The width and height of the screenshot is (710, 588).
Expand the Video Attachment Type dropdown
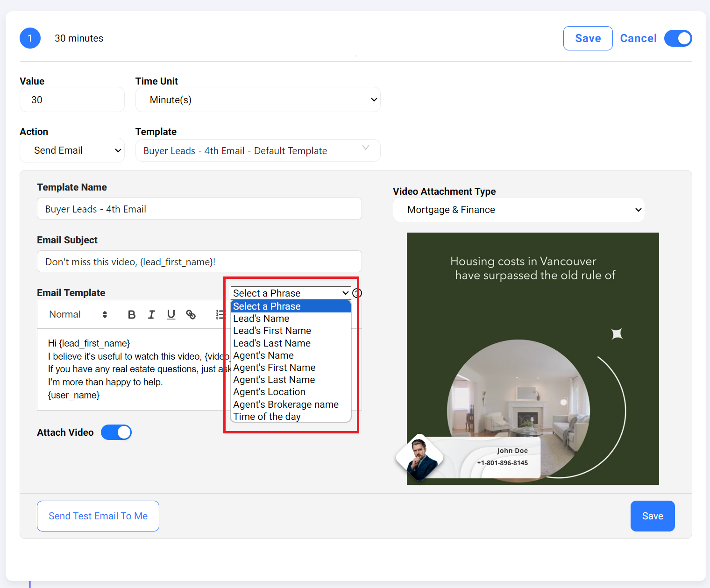[x=518, y=210]
